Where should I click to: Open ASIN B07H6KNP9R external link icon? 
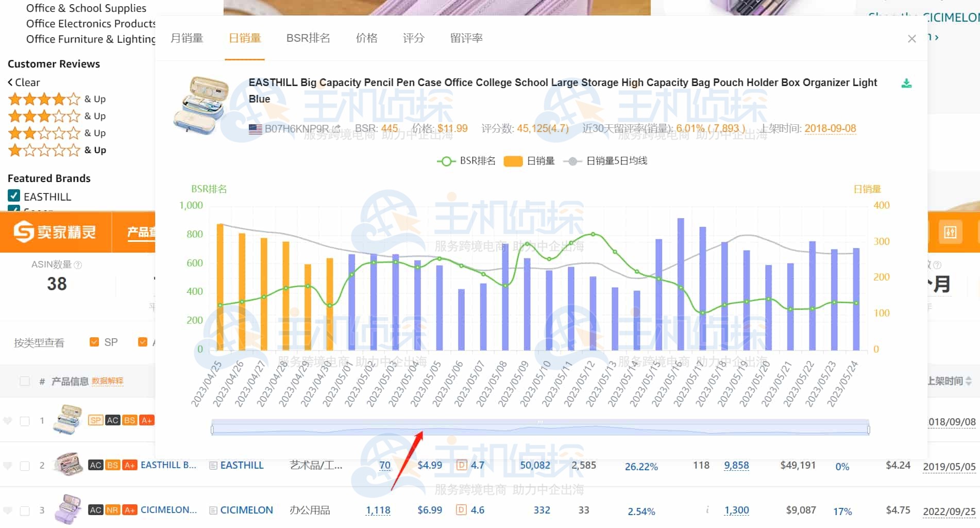(x=336, y=128)
